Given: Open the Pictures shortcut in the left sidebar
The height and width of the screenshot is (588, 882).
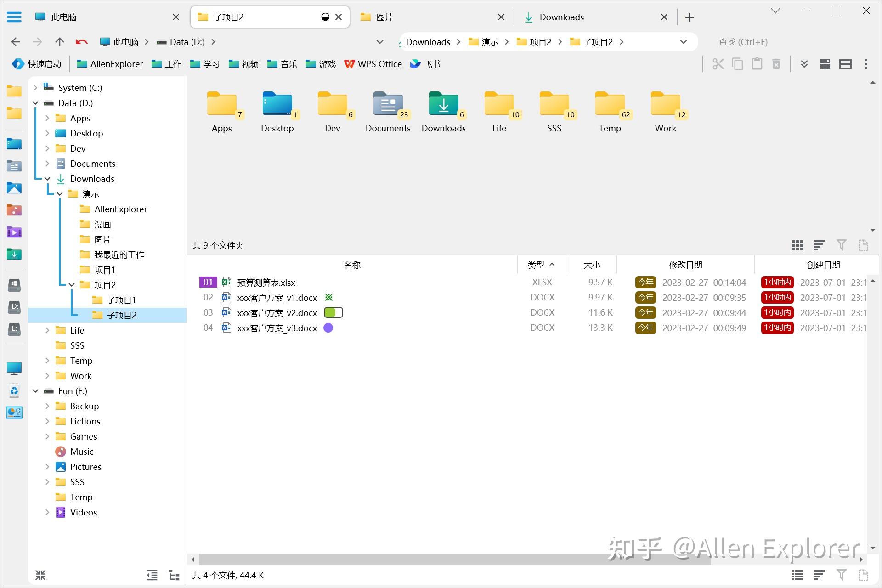Looking at the screenshot, I should pyautogui.click(x=14, y=188).
